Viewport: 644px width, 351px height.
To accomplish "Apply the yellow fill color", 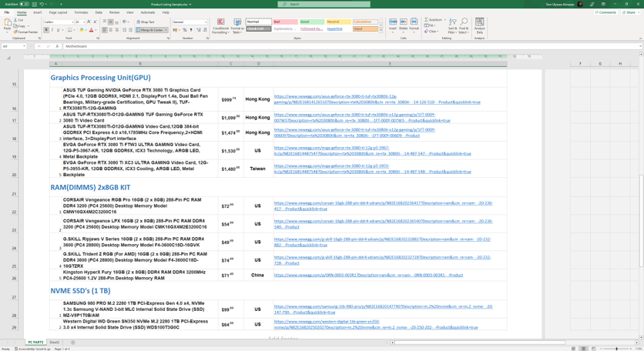I will point(82,30).
